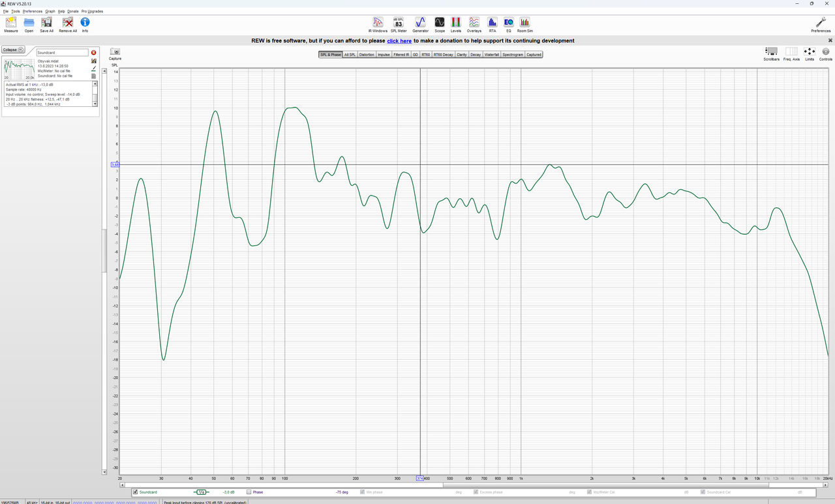The image size is (835, 504).
Task: Save the Soundcard measurement via disk icon
Action: 94,61
